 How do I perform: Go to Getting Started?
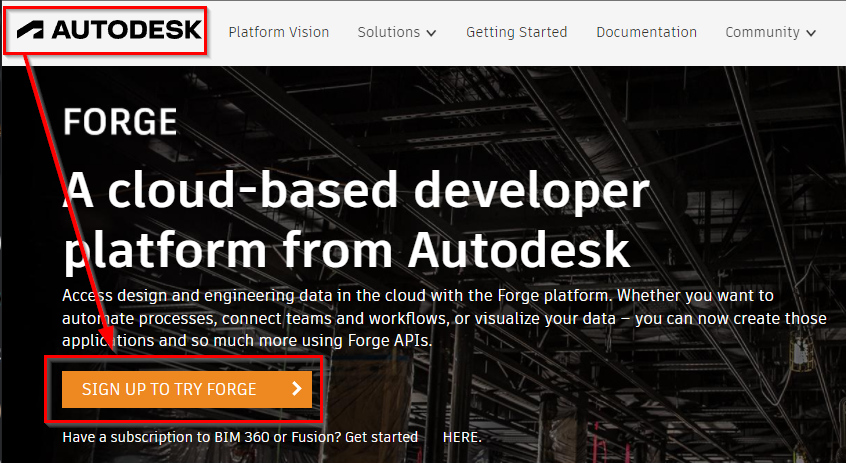(516, 32)
